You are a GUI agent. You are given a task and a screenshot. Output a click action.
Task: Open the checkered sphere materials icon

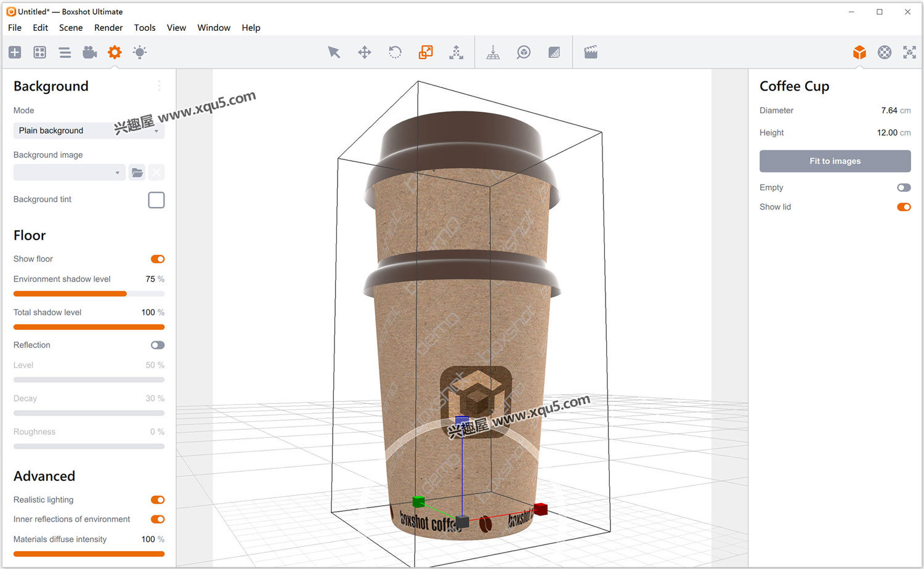click(885, 52)
